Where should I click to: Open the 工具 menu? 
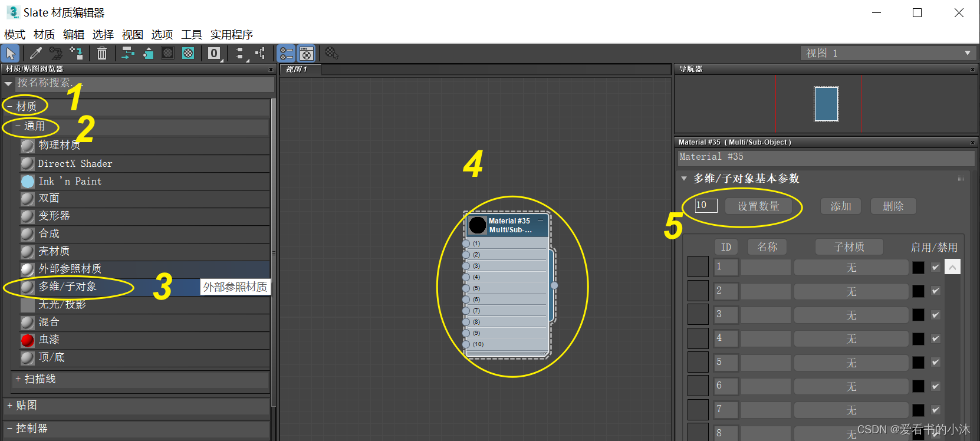[x=192, y=35]
